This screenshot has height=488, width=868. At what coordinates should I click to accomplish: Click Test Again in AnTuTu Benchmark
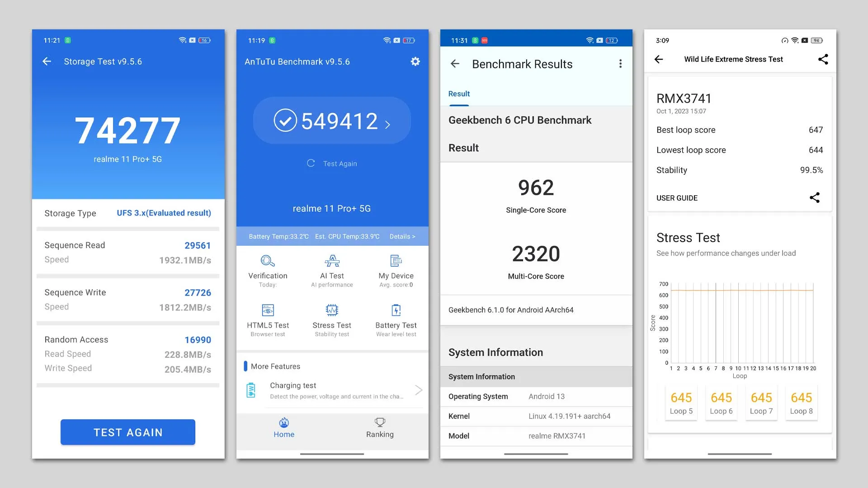tap(331, 163)
